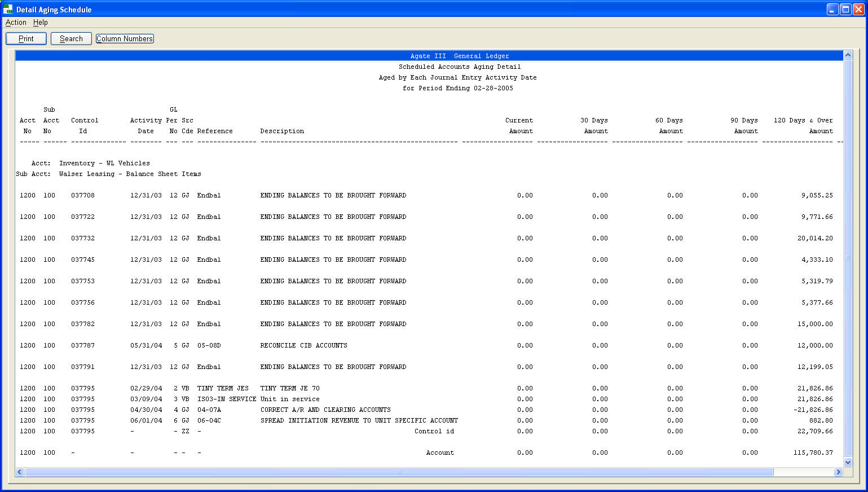Click control id 037791
Image resolution: width=868 pixels, height=492 pixels.
[83, 367]
